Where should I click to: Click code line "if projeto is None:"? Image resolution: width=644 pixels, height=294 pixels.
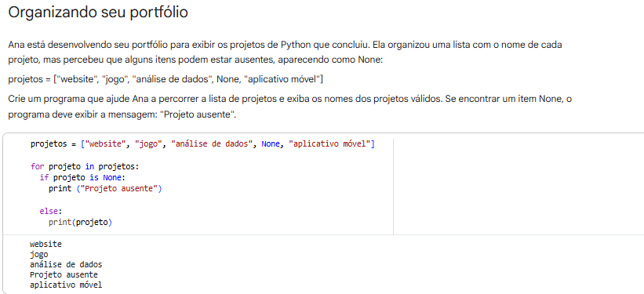(82, 178)
